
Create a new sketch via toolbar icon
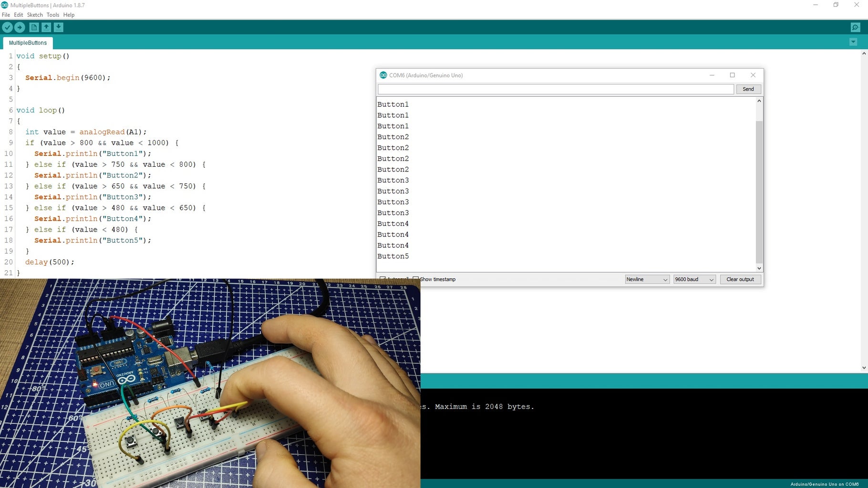(33, 27)
